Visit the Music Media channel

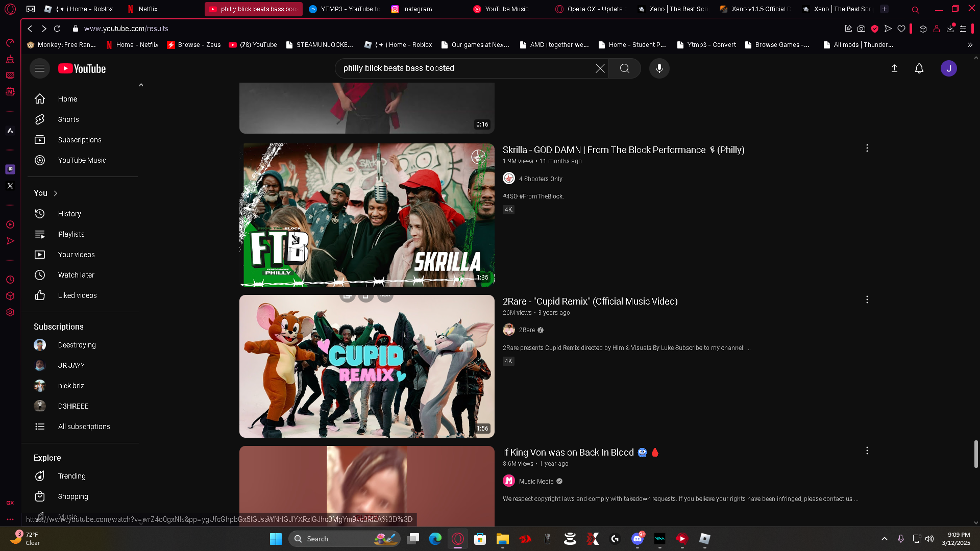pos(536,482)
